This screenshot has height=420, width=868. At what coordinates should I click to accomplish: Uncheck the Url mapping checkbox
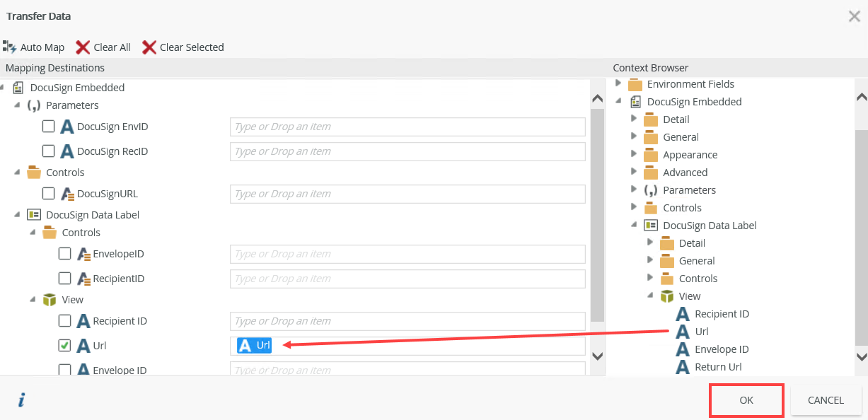click(x=64, y=346)
